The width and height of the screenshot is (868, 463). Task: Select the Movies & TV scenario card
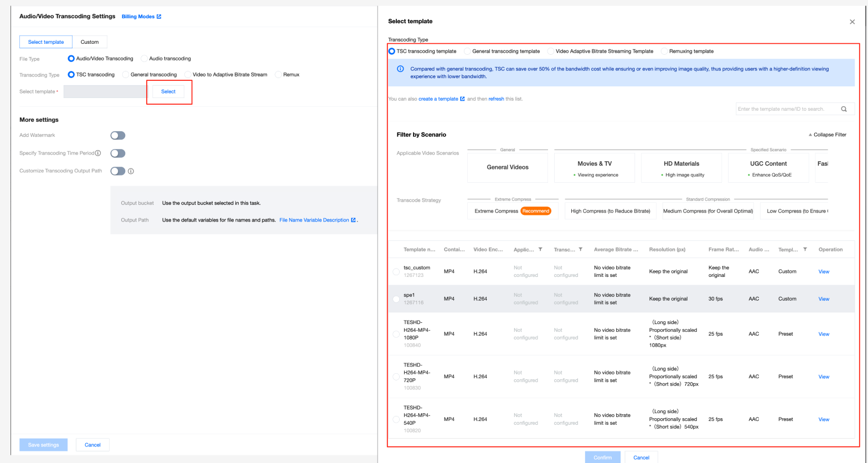(594, 168)
